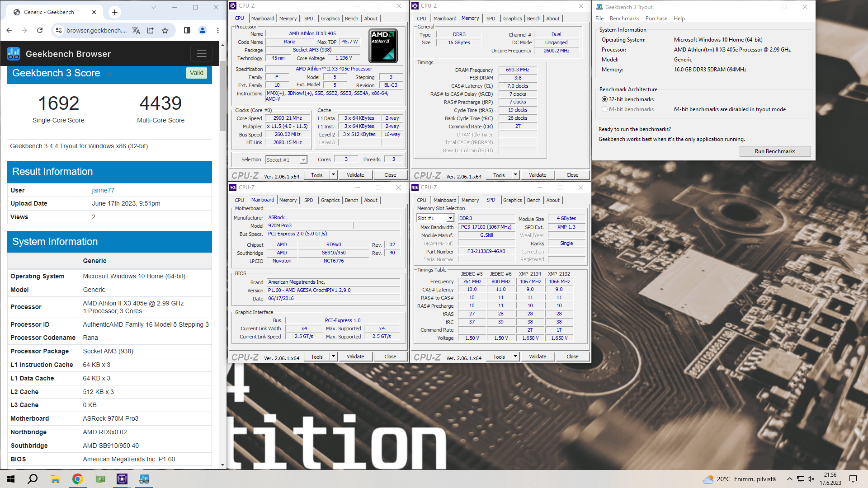Click the Valid badge on Geekbench score
The height and width of the screenshot is (488, 868).
click(x=197, y=73)
